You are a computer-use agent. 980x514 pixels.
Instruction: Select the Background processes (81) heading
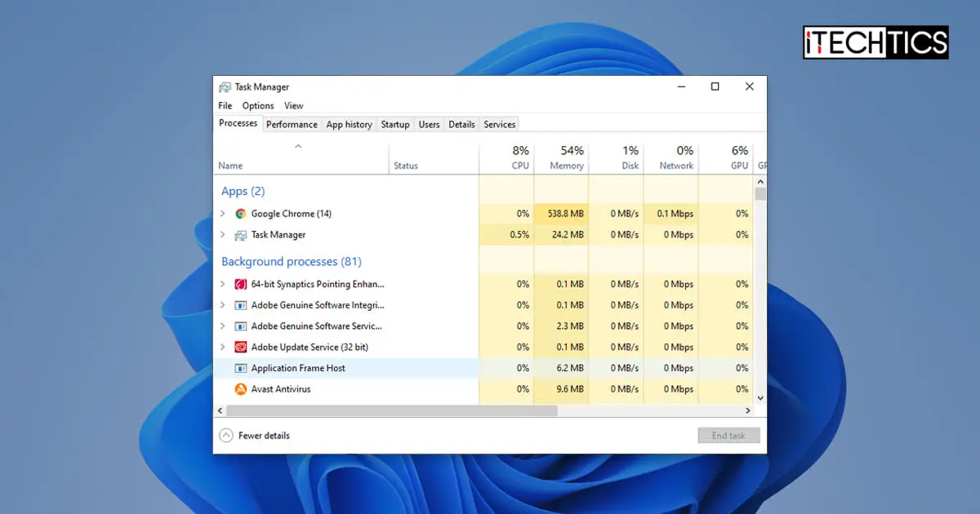pos(292,262)
